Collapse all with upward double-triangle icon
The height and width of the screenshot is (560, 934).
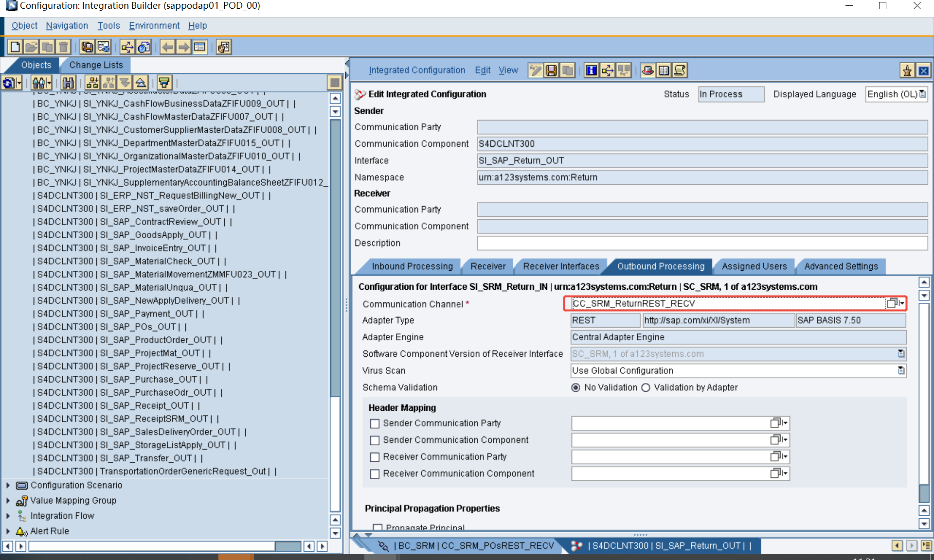point(141,83)
